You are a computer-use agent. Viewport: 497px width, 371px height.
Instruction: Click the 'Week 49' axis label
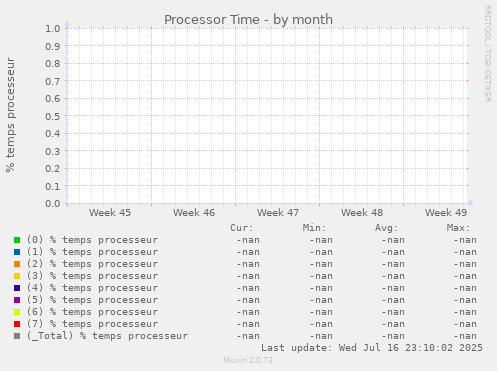[446, 213]
